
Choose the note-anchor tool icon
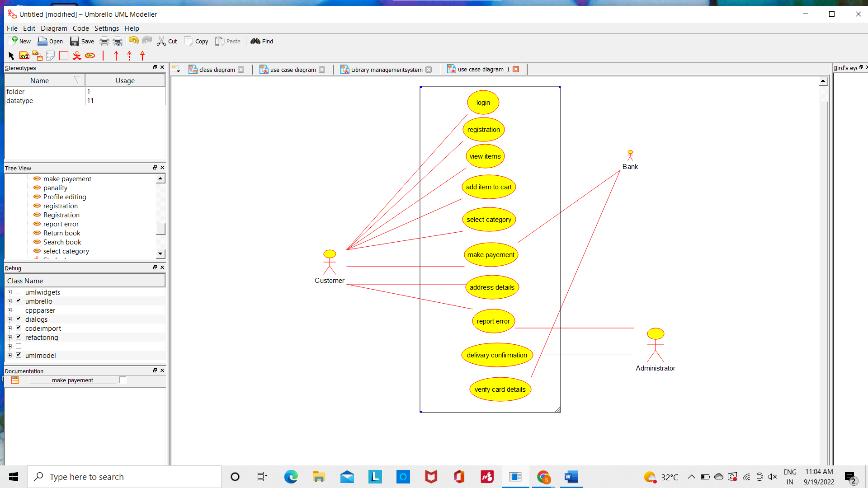click(38, 56)
